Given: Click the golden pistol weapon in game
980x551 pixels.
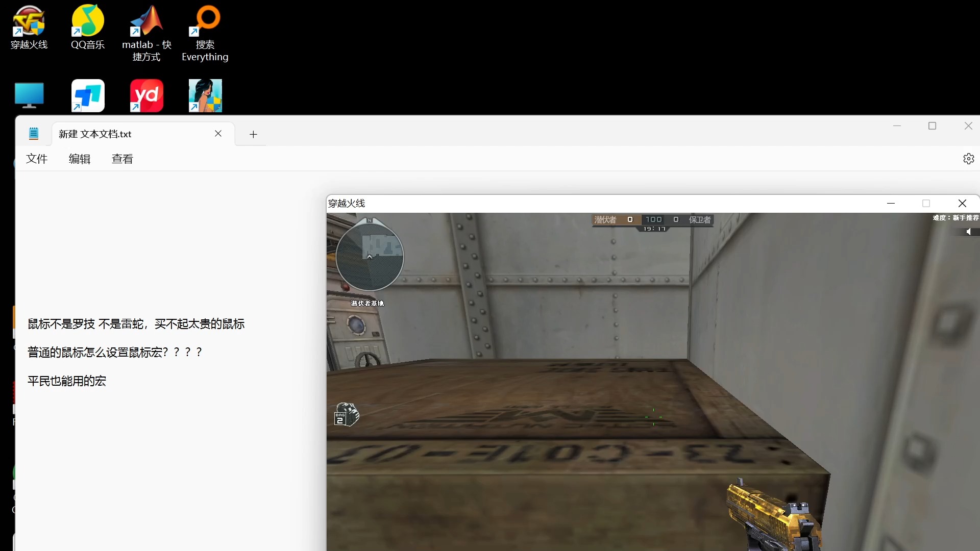Looking at the screenshot, I should (774, 515).
